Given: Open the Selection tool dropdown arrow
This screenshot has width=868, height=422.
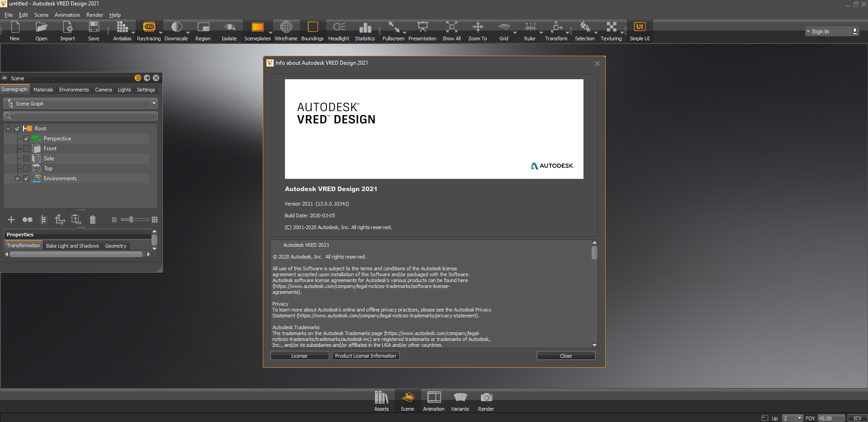Looking at the screenshot, I should coord(596,33).
